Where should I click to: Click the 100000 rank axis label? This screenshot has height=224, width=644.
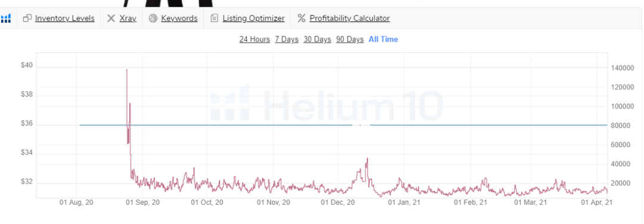(623, 106)
